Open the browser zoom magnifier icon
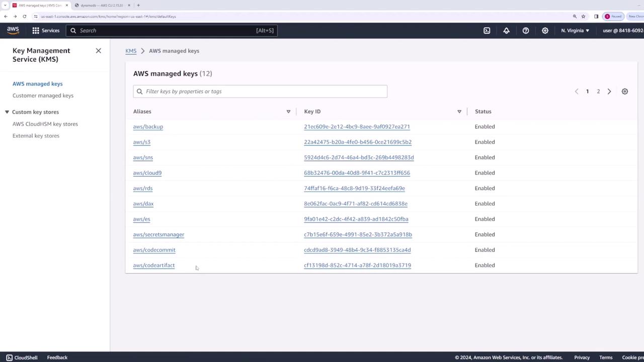 pyautogui.click(x=575, y=17)
